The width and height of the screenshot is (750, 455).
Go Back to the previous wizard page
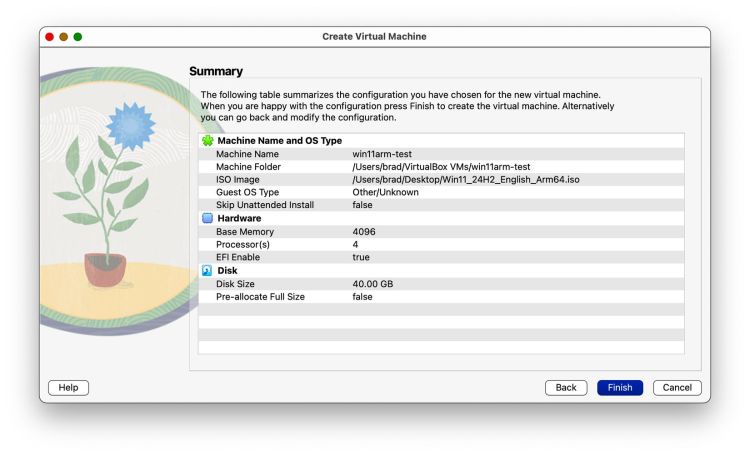(x=566, y=388)
